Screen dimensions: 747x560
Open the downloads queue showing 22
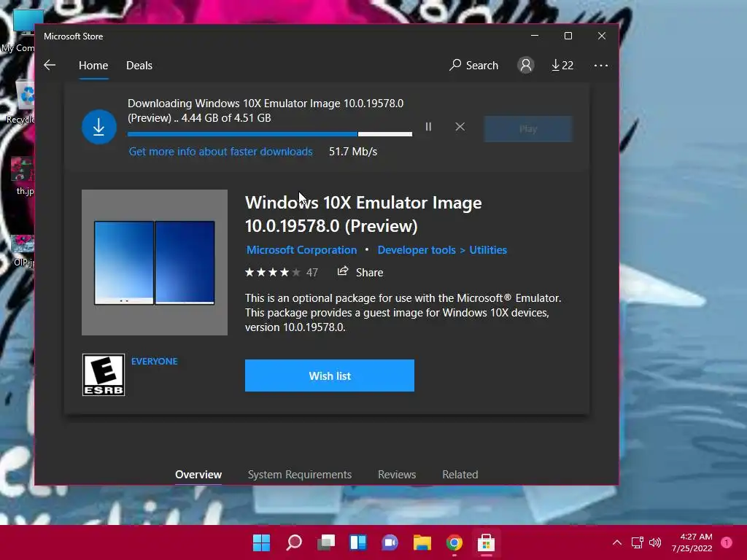[x=562, y=65]
